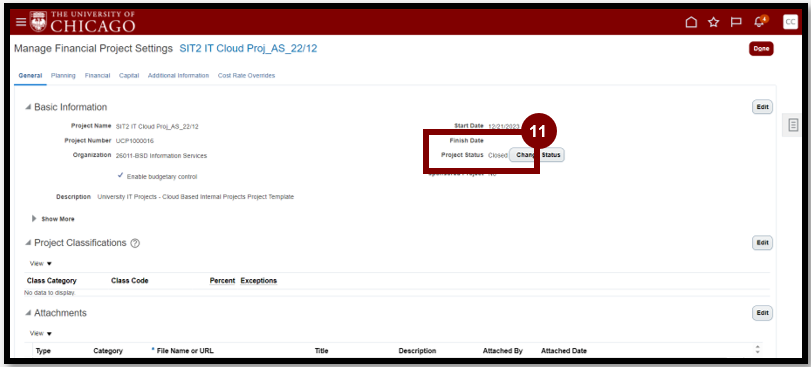Click the Attached Date column header
This screenshot has width=811, height=367.
click(564, 350)
